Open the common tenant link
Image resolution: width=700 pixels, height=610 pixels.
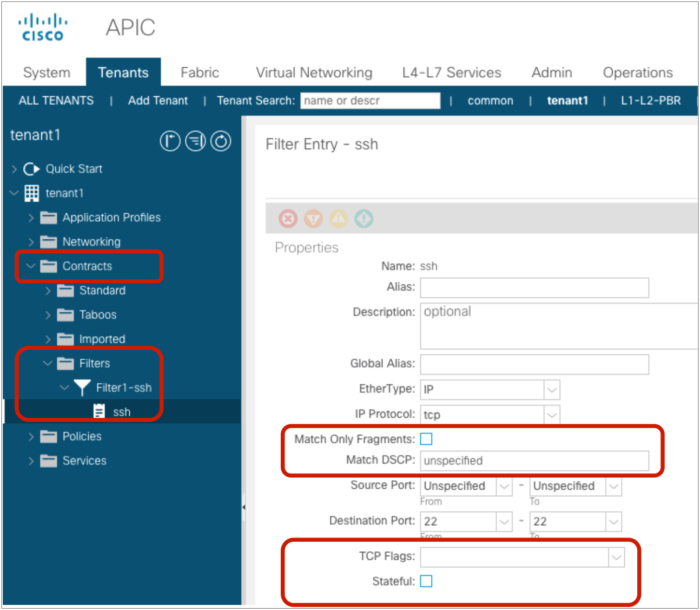490,100
